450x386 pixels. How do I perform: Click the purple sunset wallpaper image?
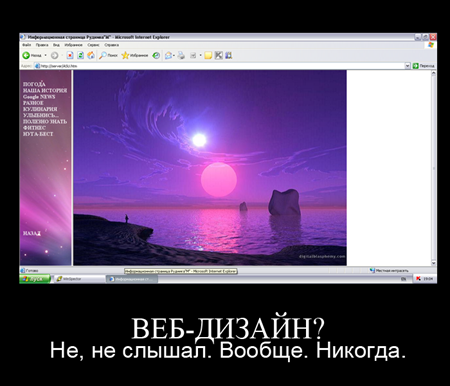point(210,168)
